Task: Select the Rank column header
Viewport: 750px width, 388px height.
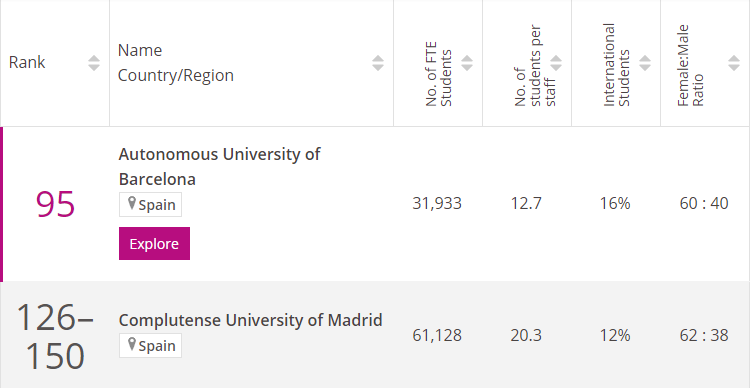Action: [x=27, y=63]
